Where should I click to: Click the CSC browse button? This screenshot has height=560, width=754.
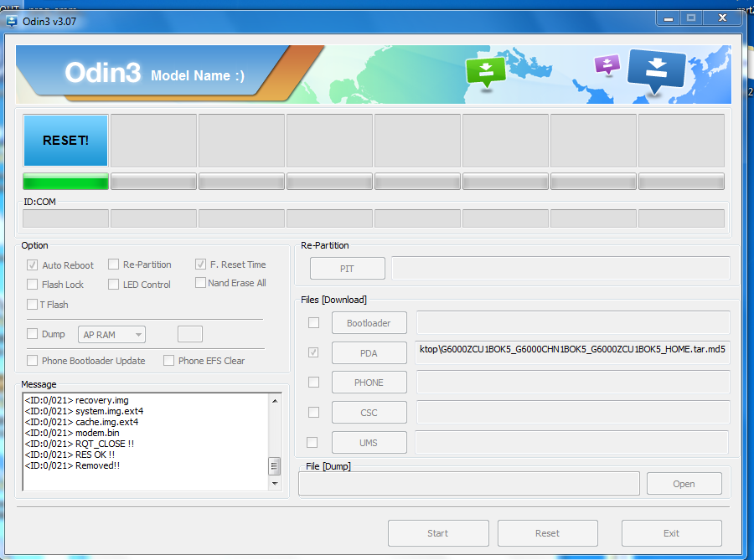click(x=369, y=413)
